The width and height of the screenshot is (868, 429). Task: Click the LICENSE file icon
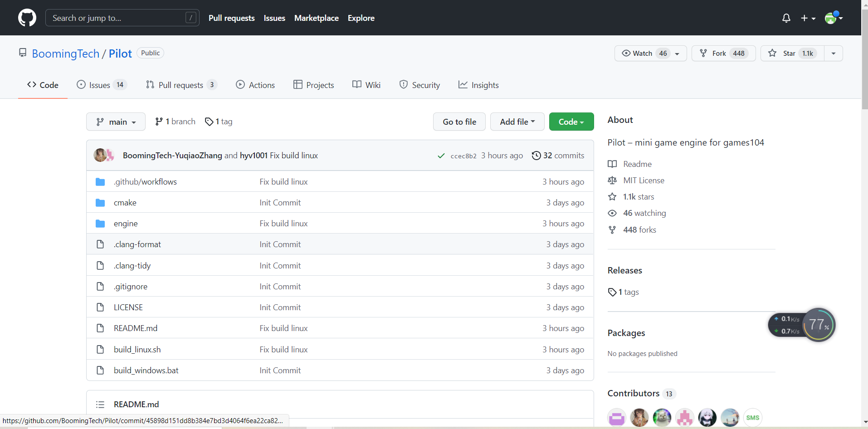coord(100,307)
